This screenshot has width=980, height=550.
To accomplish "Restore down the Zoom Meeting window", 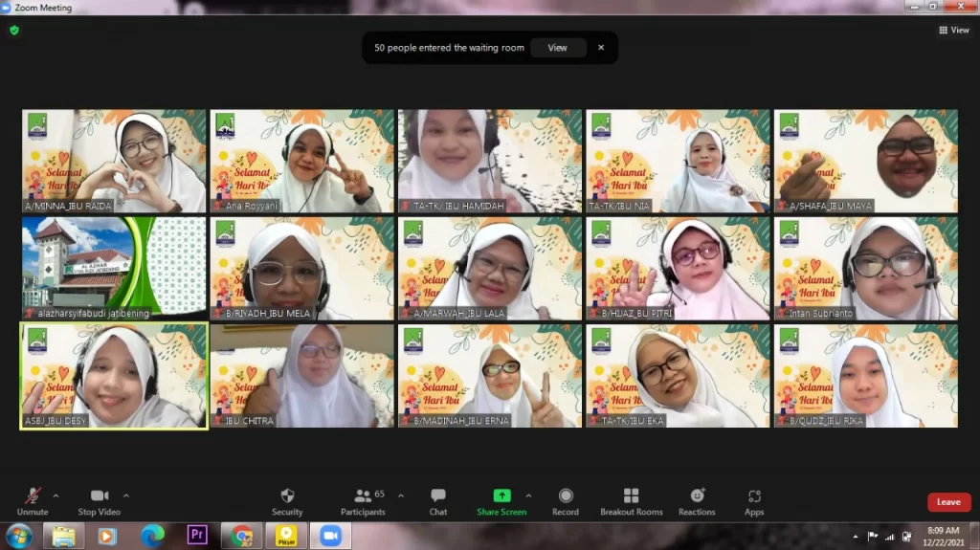I will [x=932, y=7].
